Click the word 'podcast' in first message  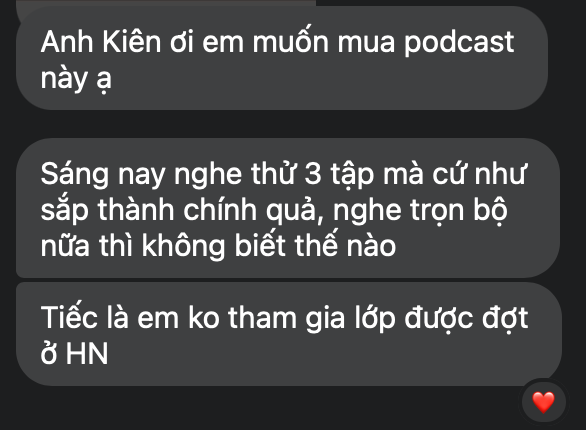point(459,43)
